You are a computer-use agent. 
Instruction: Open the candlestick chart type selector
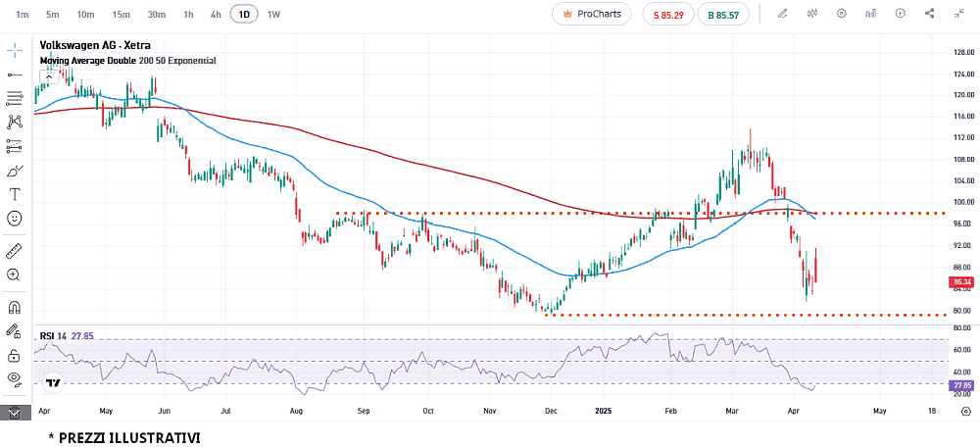[812, 13]
